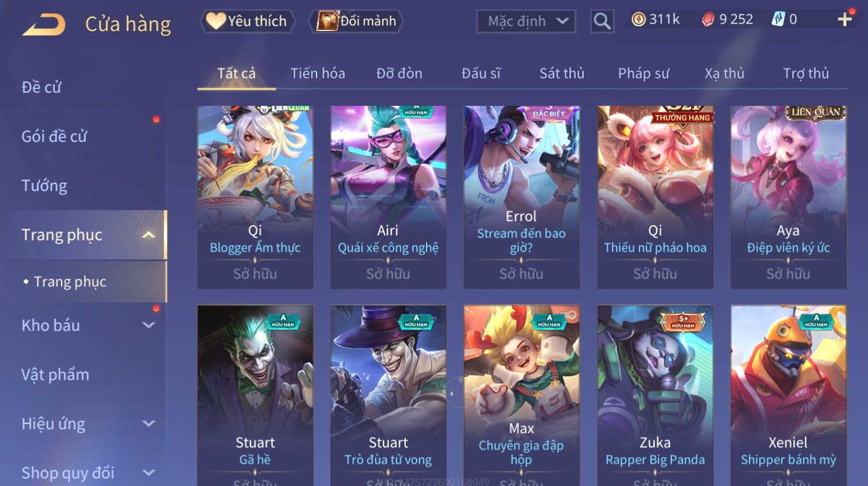Viewport: 868px width, 486px height.
Task: Tap the golden back arrow icon
Action: coord(44,24)
